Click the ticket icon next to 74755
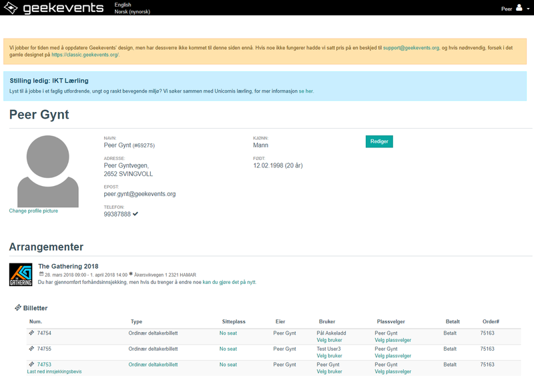Screen dimensions: 534x392 pyautogui.click(x=31, y=349)
